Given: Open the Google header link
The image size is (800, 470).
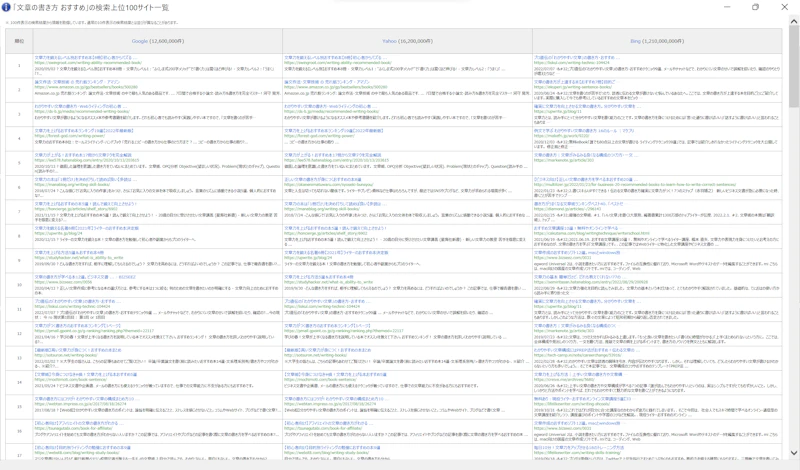Looking at the screenshot, I should [x=139, y=41].
